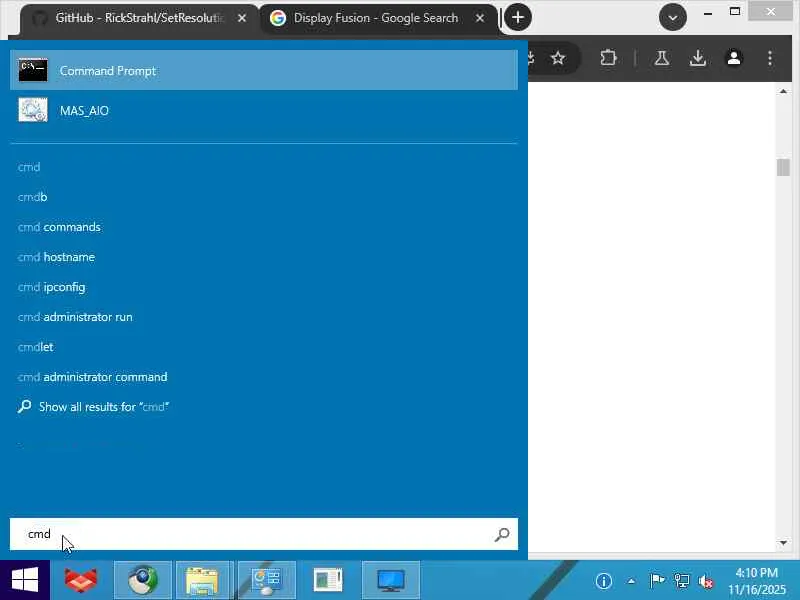Open the browser downloads icon
The image size is (800, 600).
(x=698, y=58)
